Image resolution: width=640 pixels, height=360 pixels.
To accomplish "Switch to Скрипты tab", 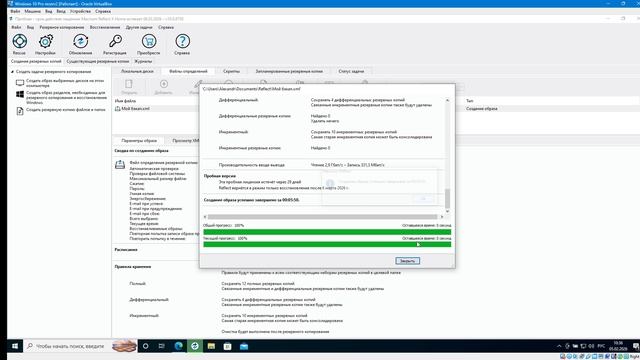I will pos(231,71).
